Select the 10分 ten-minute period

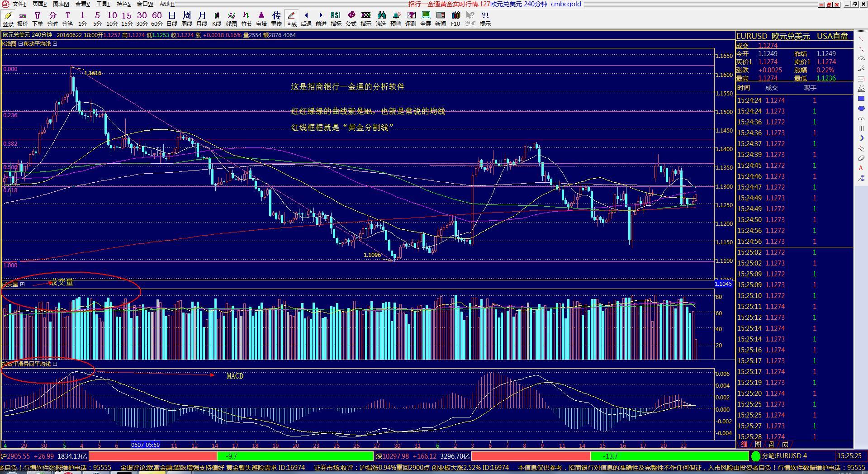tap(112, 19)
